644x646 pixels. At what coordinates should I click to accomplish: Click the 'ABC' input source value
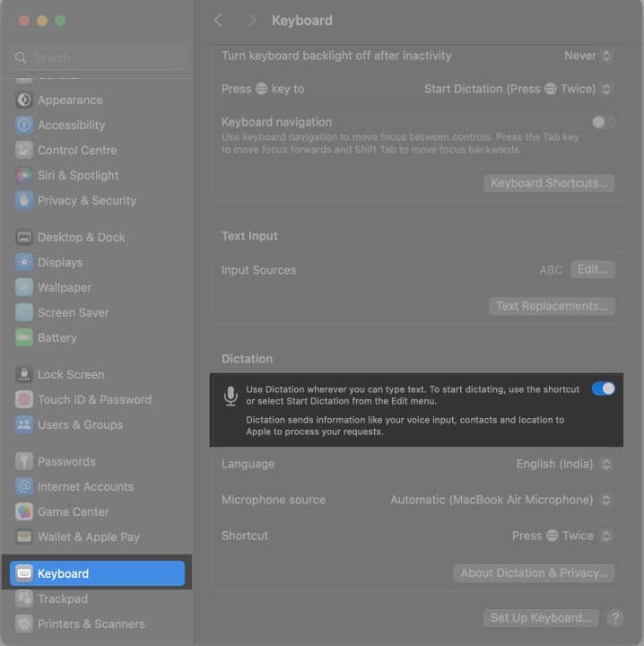(x=551, y=270)
